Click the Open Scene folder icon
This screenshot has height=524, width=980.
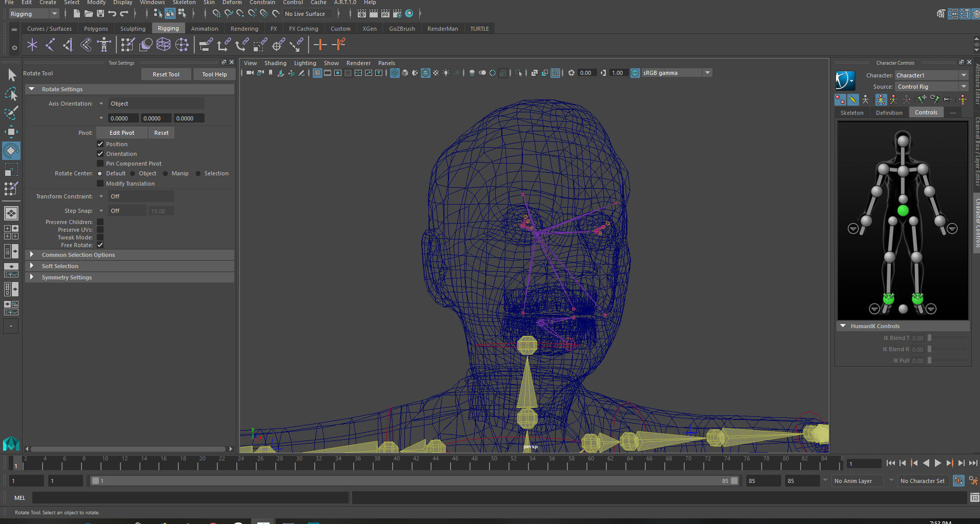click(x=88, y=13)
